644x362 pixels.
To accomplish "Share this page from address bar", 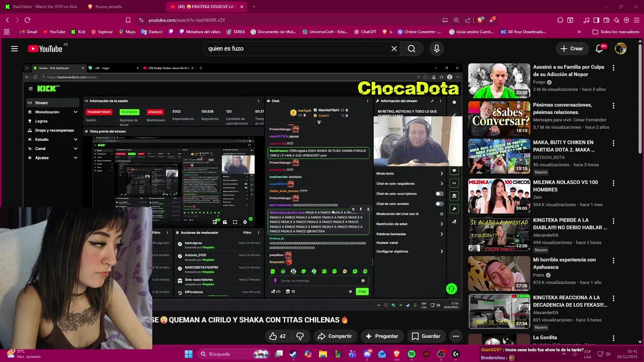I will coord(468,20).
